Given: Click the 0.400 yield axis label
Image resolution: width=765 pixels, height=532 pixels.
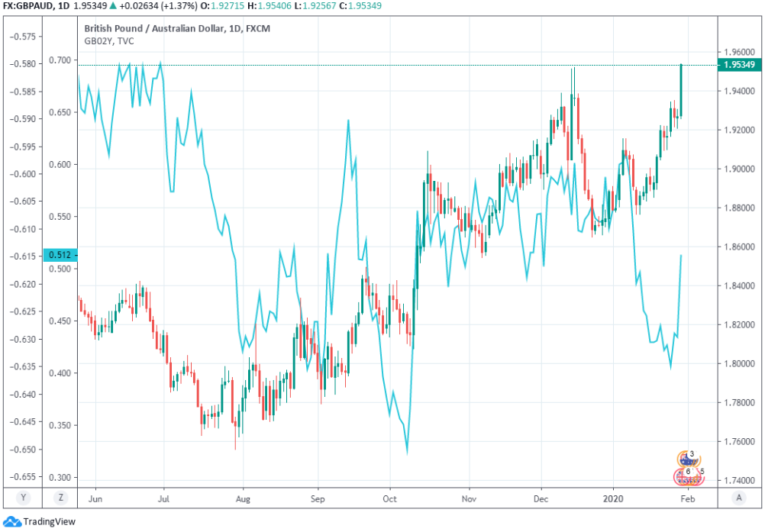Looking at the screenshot, I should 60,373.
